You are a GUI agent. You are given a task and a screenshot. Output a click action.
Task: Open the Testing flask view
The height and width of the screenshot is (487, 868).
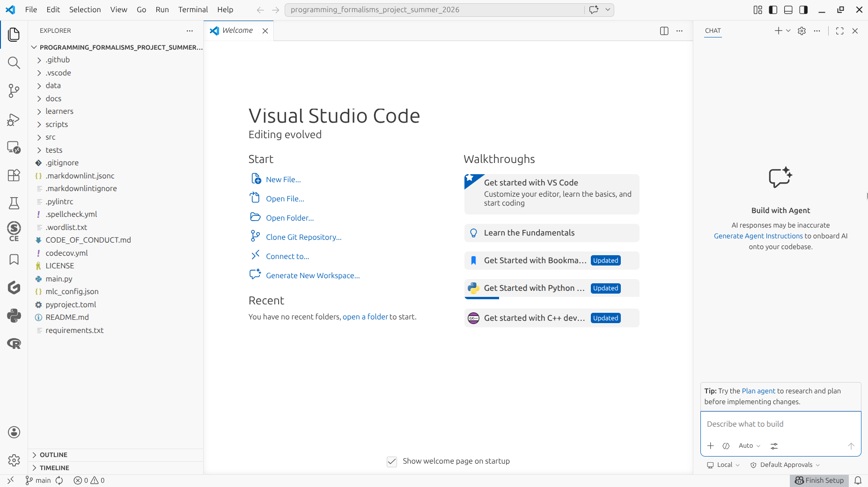pos(14,203)
